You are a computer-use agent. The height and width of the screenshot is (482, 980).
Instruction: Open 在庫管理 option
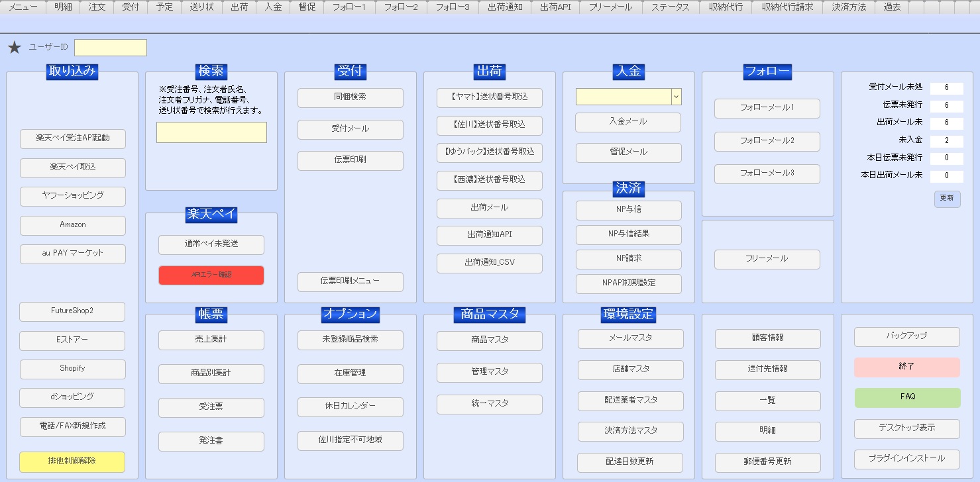(350, 373)
